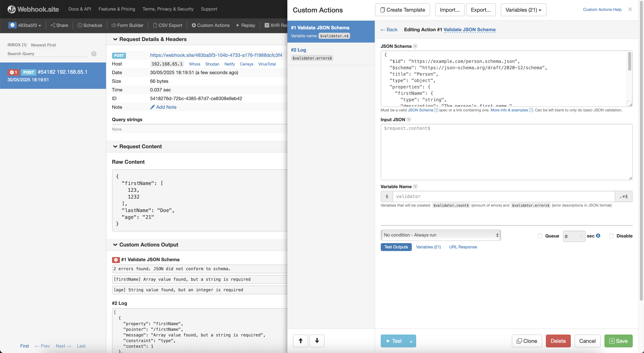Viewport: 644px width, 353px height.
Task: Click the Export... button
Action: (481, 10)
